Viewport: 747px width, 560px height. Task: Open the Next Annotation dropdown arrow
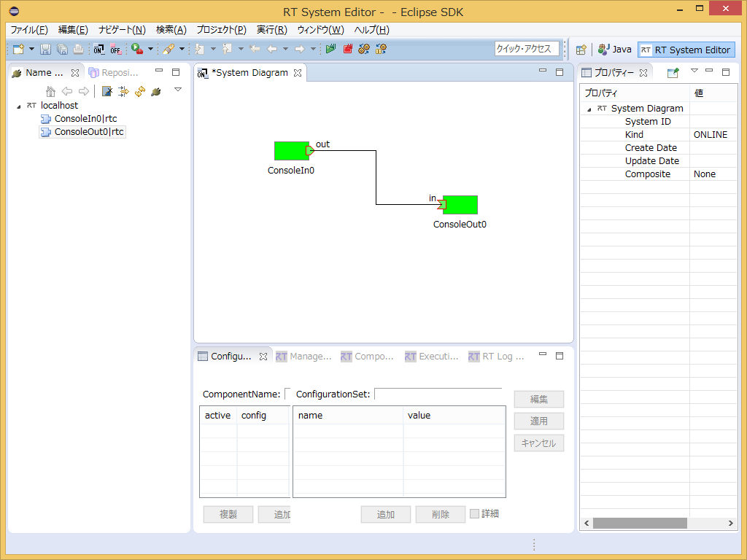coord(213,49)
